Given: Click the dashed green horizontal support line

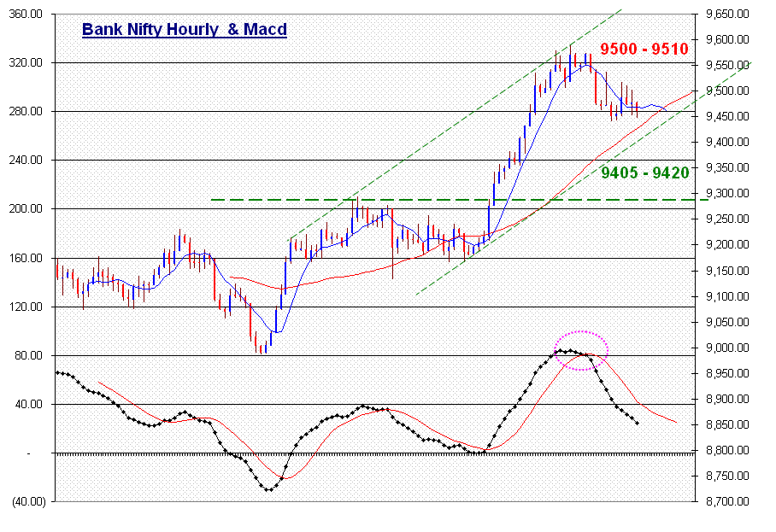Looking at the screenshot, I should [459, 200].
